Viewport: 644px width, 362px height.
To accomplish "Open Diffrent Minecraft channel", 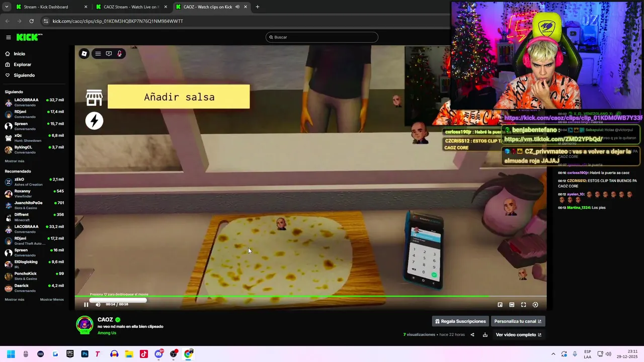I will point(34,217).
